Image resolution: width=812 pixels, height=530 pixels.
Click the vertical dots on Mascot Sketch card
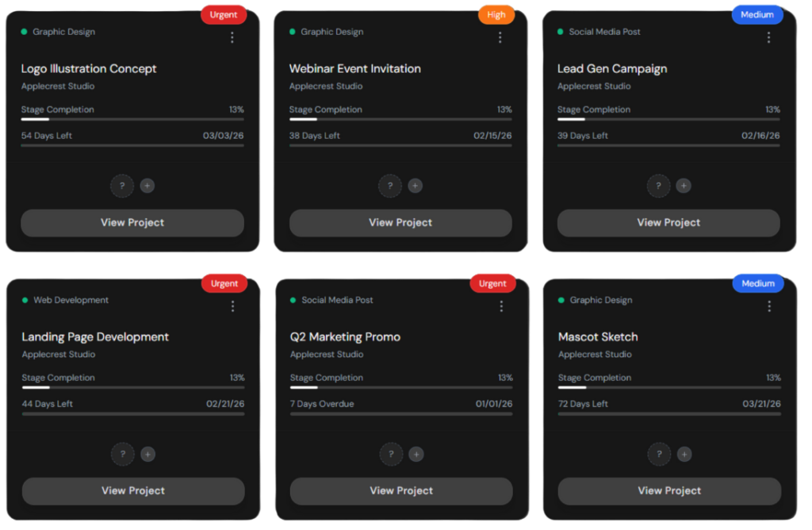click(769, 306)
